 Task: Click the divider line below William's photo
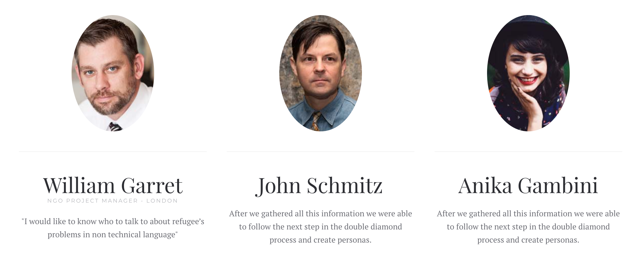click(x=113, y=151)
